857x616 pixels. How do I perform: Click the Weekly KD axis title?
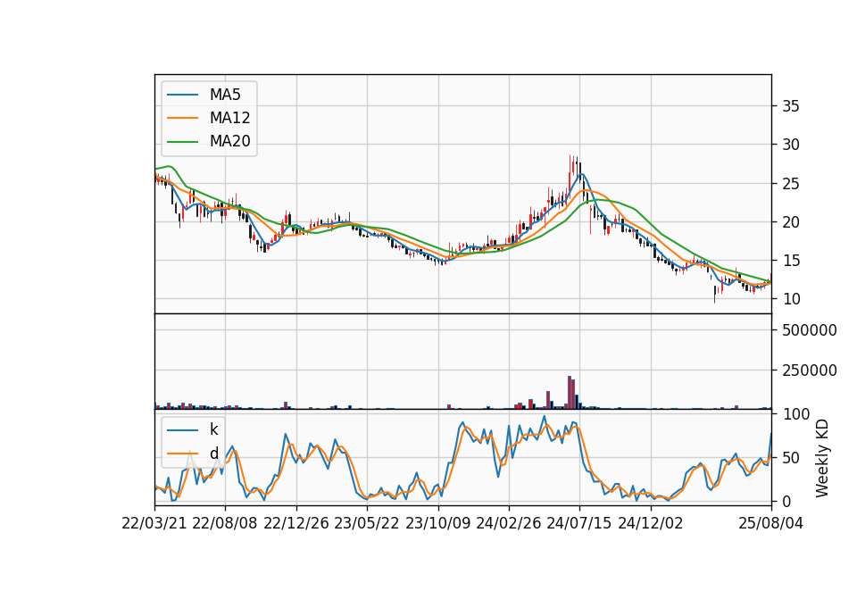822,458
